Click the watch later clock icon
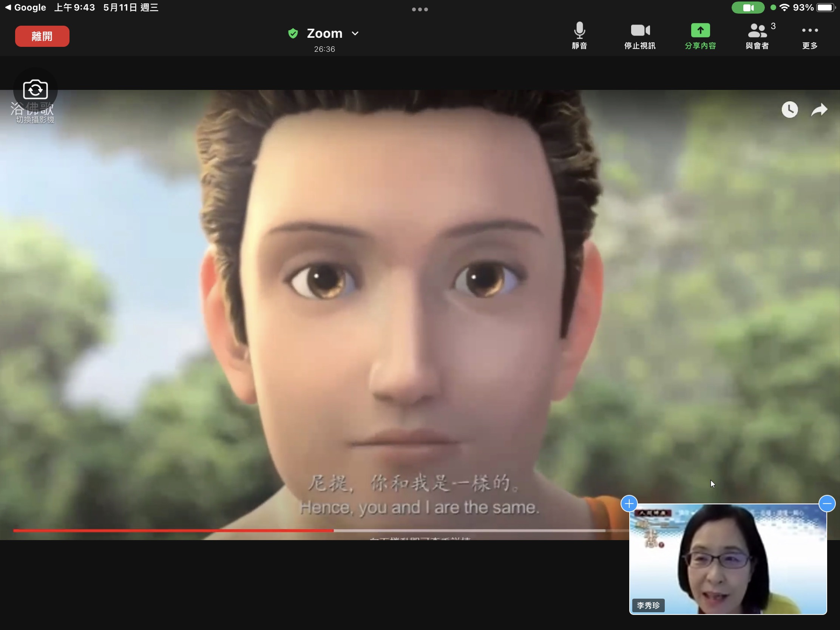Viewport: 840px width, 630px height. tap(789, 110)
